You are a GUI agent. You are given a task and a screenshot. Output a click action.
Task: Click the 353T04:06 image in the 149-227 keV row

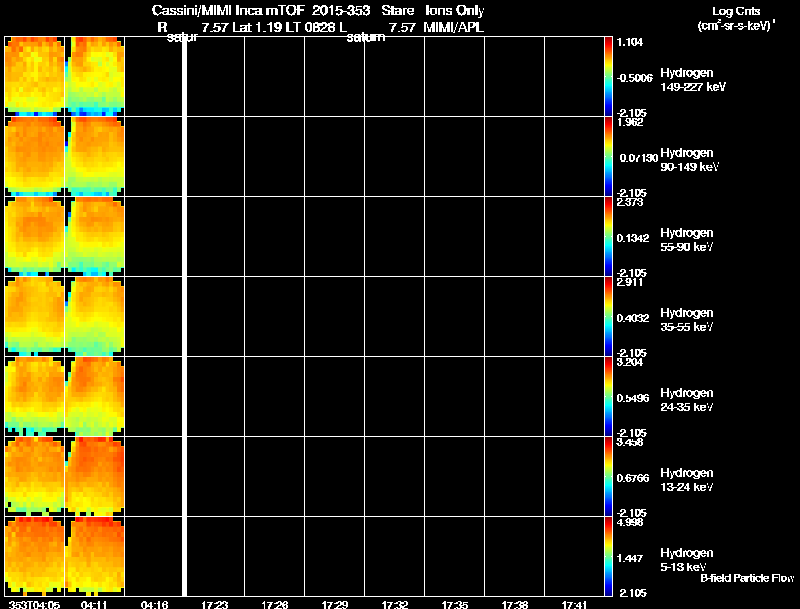(x=34, y=77)
